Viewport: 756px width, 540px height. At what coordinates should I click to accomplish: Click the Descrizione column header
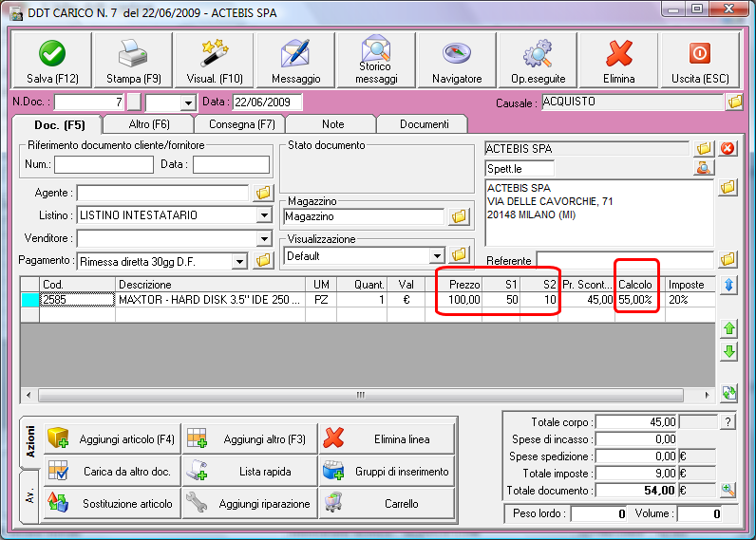[210, 284]
